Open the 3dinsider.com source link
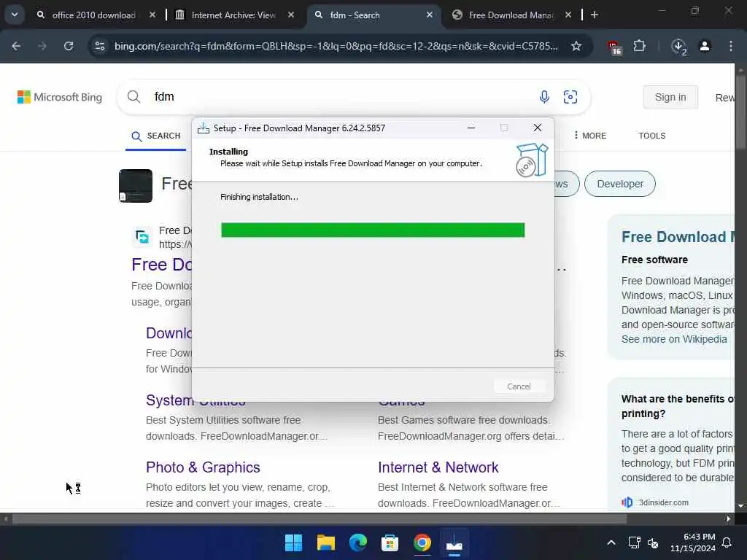This screenshot has width=747, height=560. 663,502
